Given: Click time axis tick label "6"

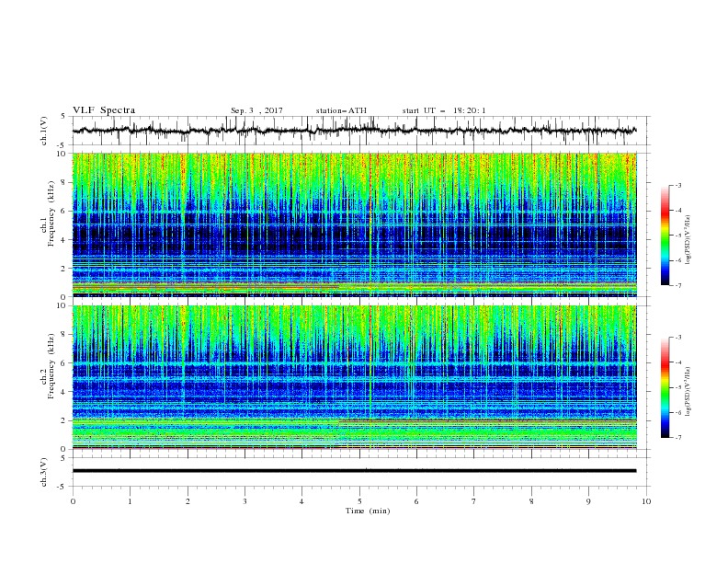Looking at the screenshot, I should 416,501.
